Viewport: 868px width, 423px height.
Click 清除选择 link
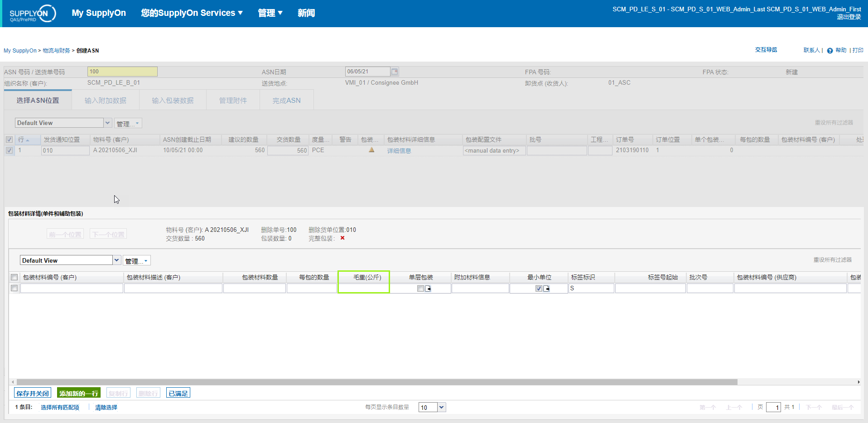coord(106,407)
